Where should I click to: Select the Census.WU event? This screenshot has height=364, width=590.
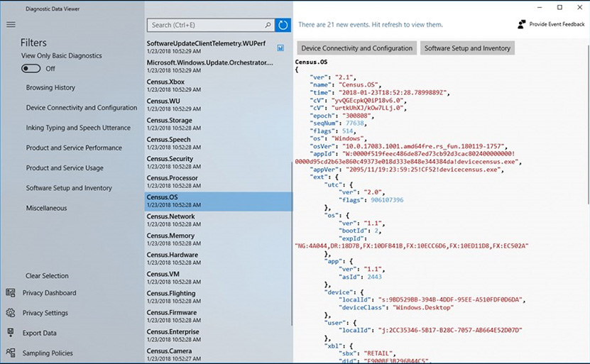coord(218,104)
